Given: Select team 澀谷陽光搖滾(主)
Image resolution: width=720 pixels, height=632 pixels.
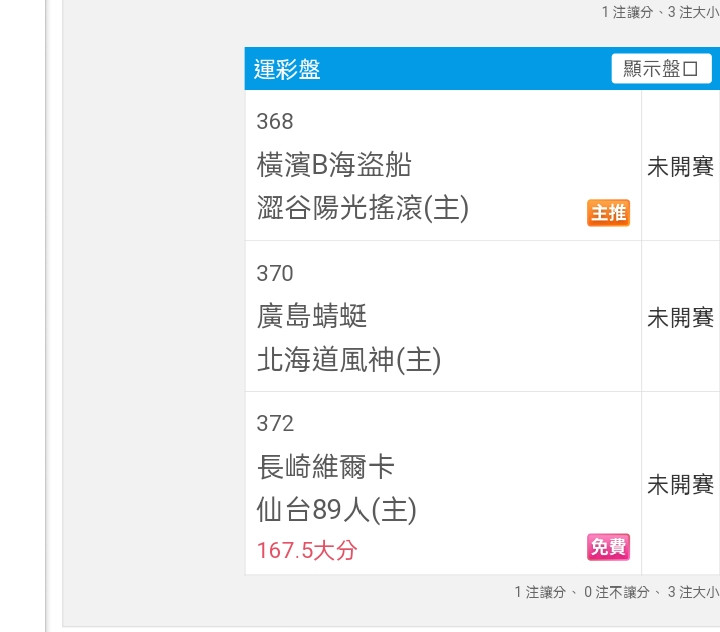Looking at the screenshot, I should pos(362,208).
